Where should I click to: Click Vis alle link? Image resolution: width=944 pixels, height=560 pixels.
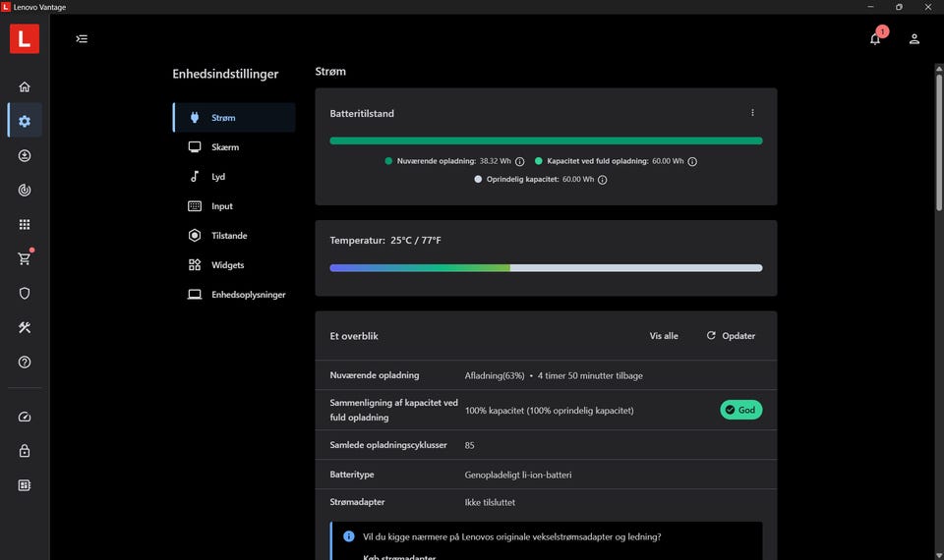pyautogui.click(x=664, y=336)
